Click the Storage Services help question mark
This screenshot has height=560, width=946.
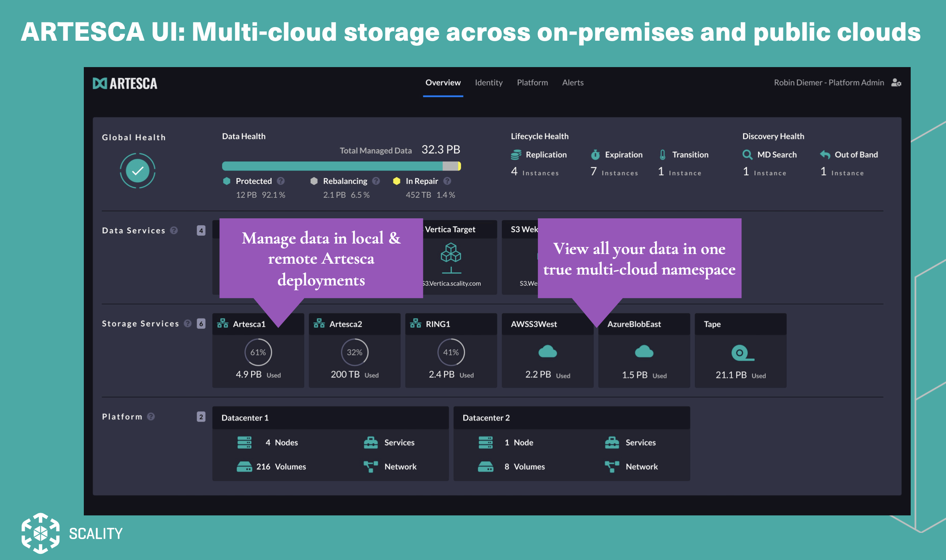(x=188, y=323)
